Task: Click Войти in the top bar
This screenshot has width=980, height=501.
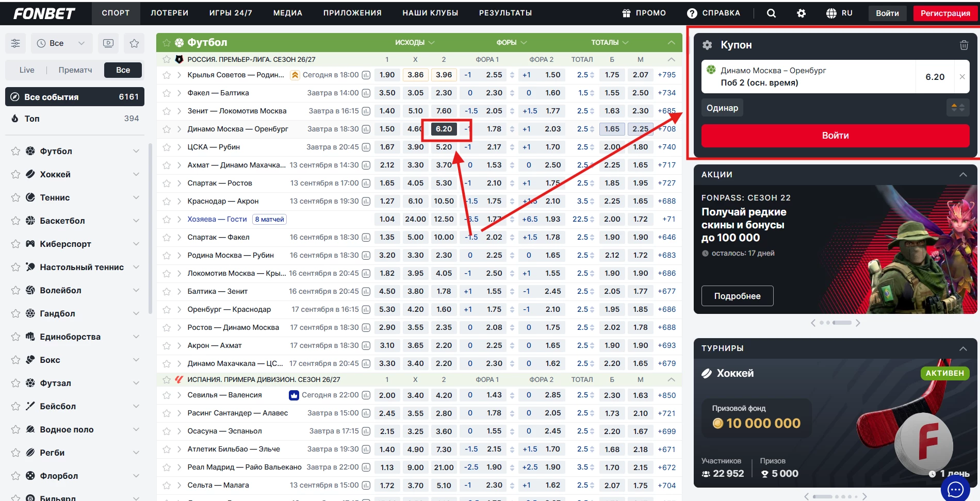Action: tap(887, 13)
